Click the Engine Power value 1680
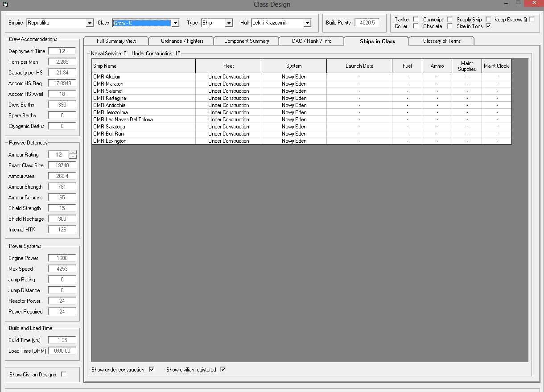This screenshot has height=392, width=544. [x=62, y=258]
